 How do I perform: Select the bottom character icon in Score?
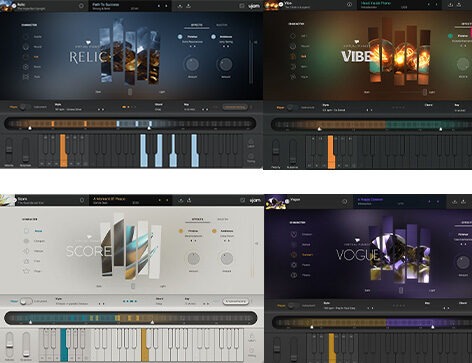pos(26,271)
